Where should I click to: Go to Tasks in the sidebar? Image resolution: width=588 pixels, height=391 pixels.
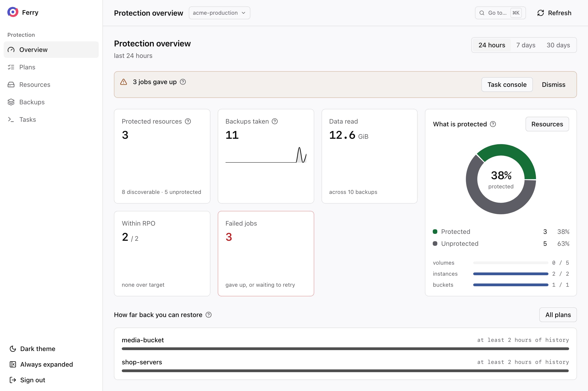coord(51,119)
